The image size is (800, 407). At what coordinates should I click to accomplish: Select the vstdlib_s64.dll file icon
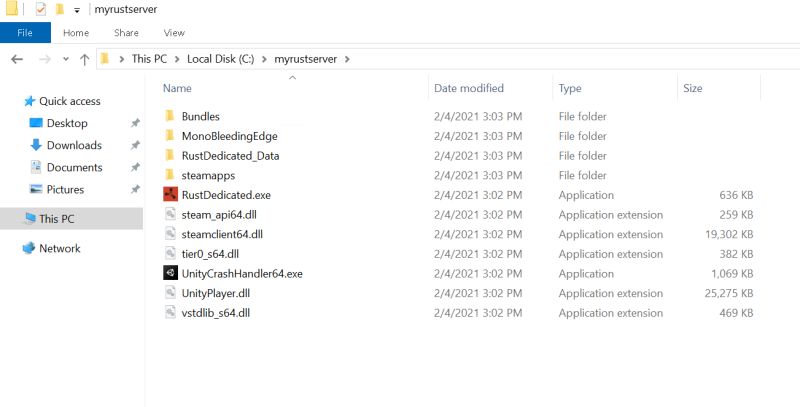click(x=170, y=312)
